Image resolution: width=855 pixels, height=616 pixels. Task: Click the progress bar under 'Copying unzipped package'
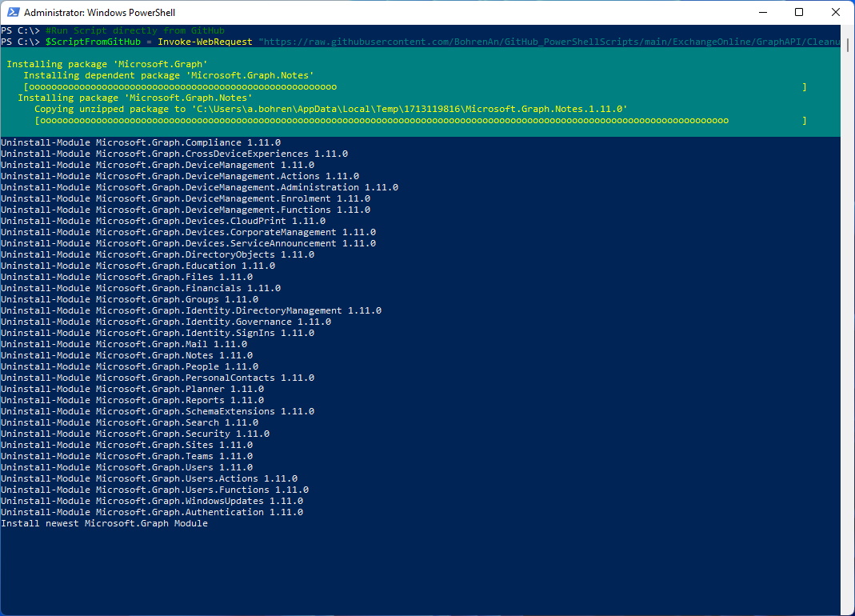[421, 121]
